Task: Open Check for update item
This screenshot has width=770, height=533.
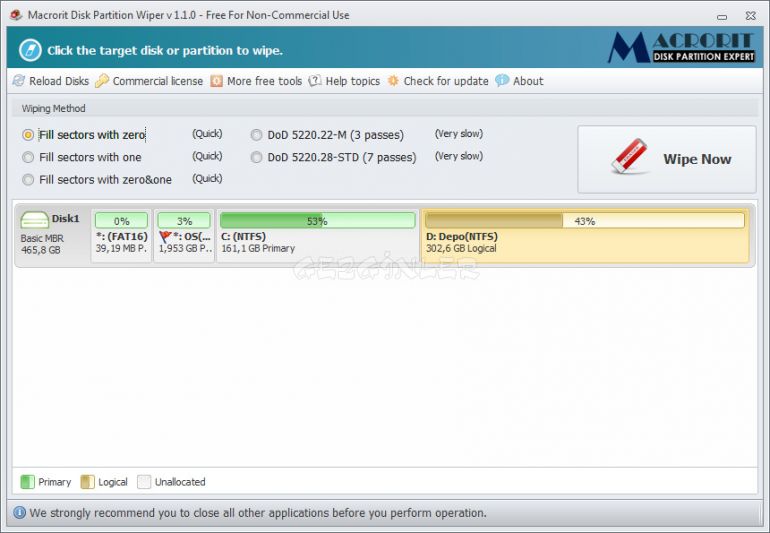Action: [x=438, y=81]
